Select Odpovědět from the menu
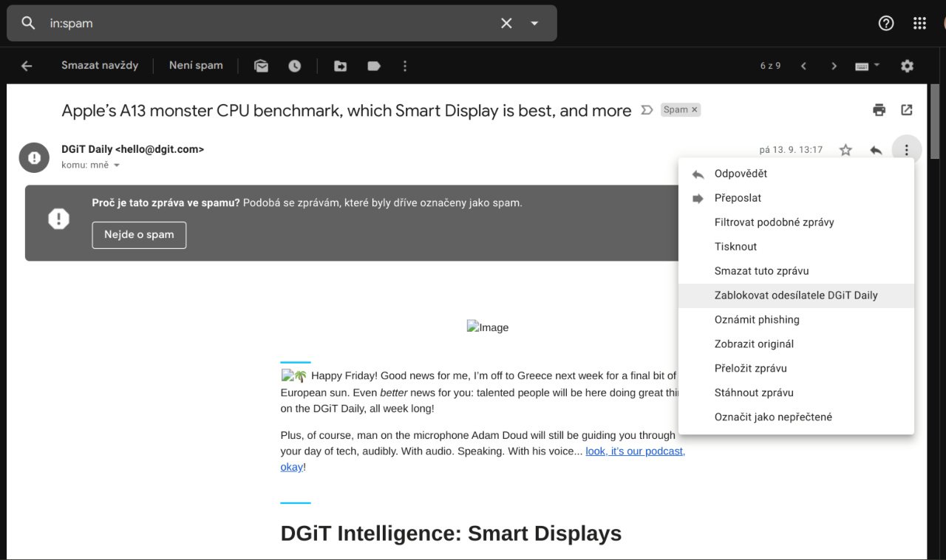 (x=796, y=174)
